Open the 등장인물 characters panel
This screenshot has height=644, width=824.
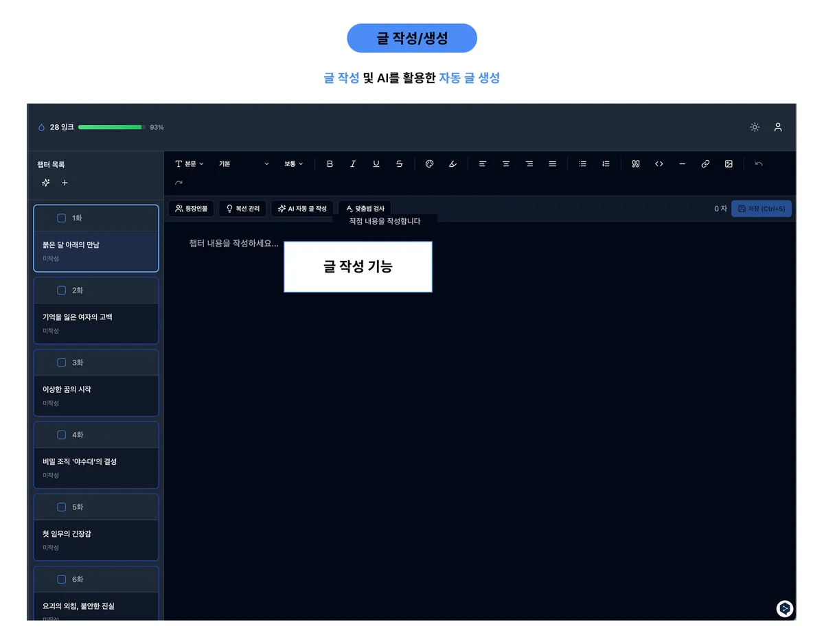coord(192,209)
